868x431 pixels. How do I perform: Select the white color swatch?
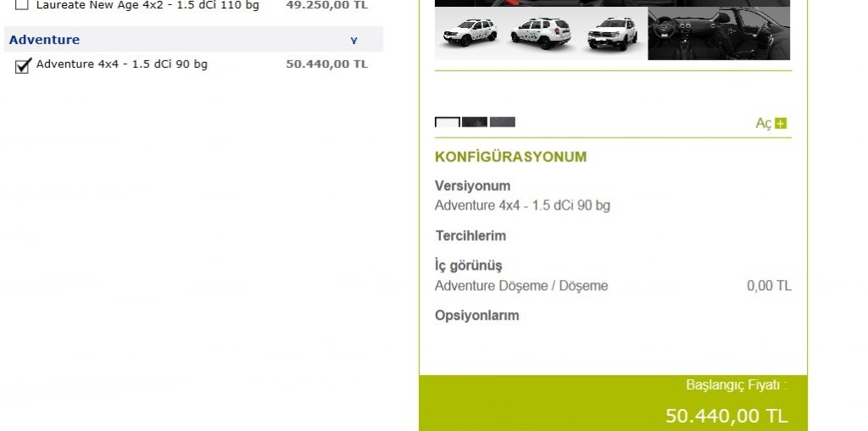(x=447, y=122)
